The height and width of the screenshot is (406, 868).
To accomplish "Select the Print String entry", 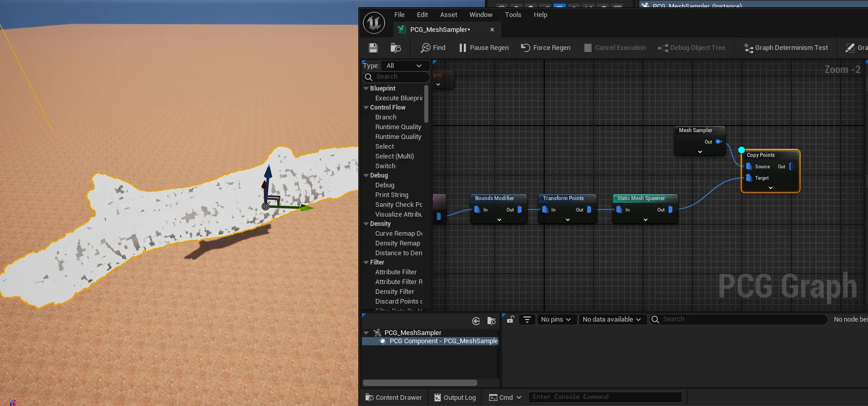I will [x=392, y=195].
